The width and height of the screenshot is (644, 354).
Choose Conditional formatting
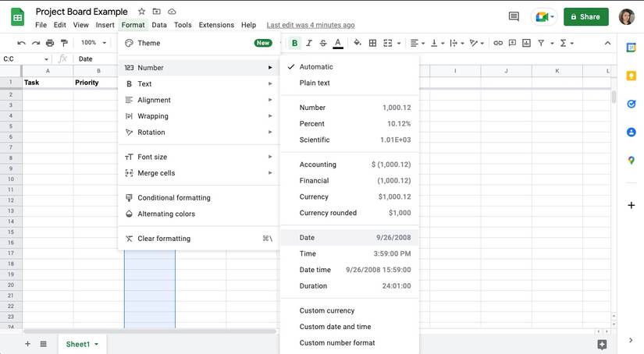(199, 198)
